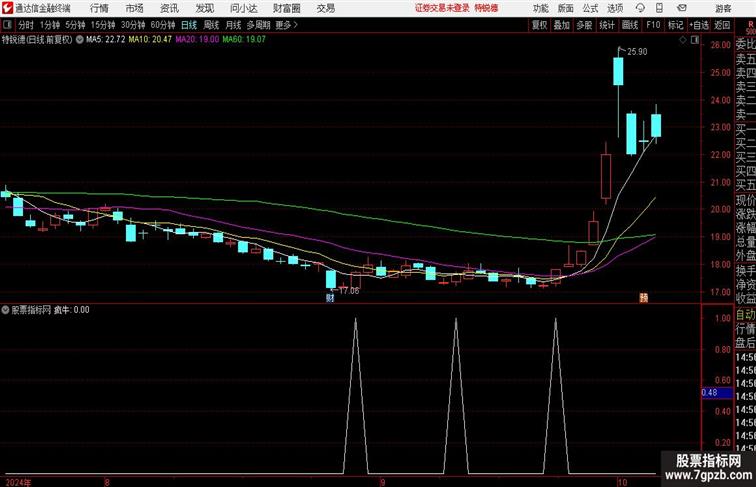Open the 选项 menu
Screen dimensions: 756x487
click(615, 8)
